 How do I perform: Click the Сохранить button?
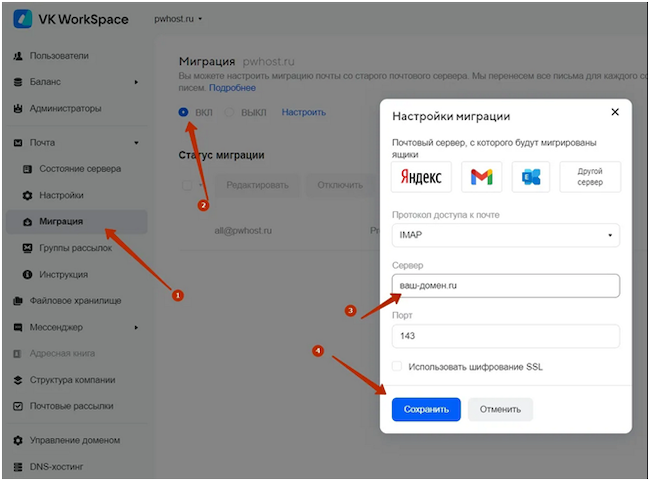pyautogui.click(x=426, y=409)
